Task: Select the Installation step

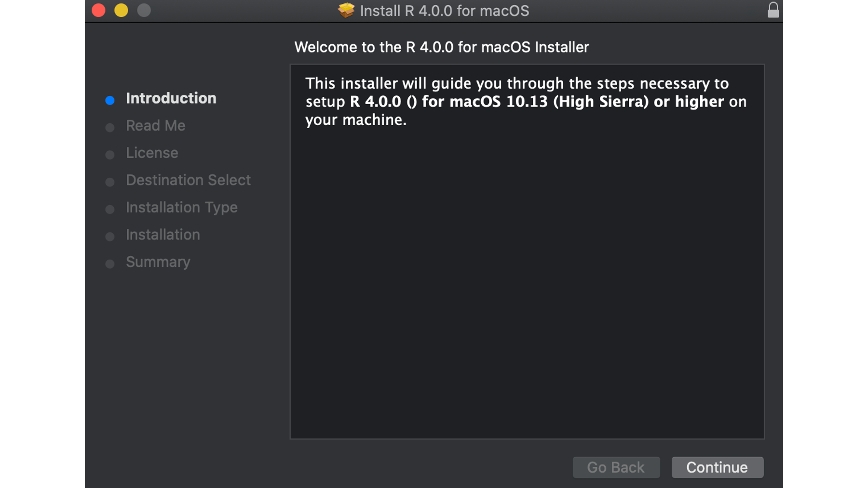Action: [x=163, y=235]
